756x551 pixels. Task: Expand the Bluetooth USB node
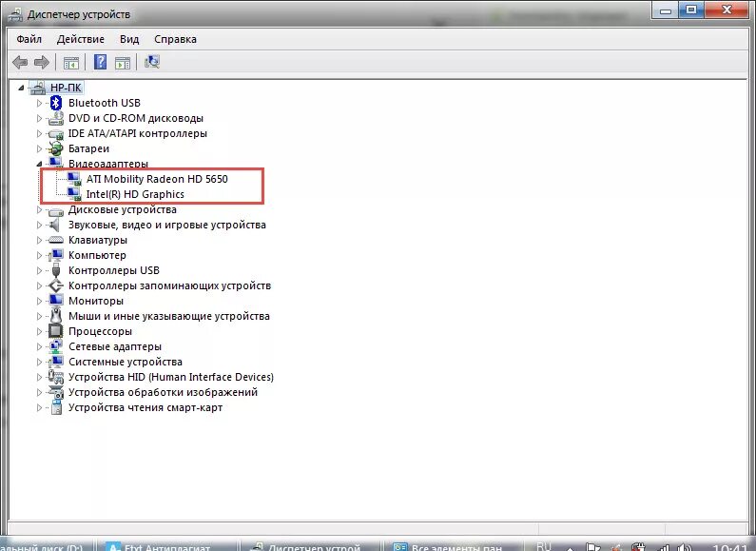[x=40, y=103]
